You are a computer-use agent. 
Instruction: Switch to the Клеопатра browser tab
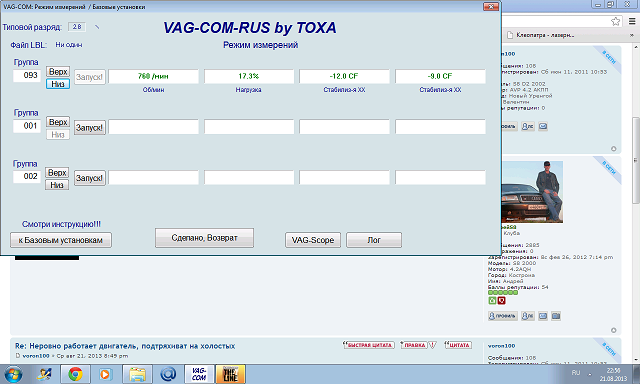click(545, 35)
